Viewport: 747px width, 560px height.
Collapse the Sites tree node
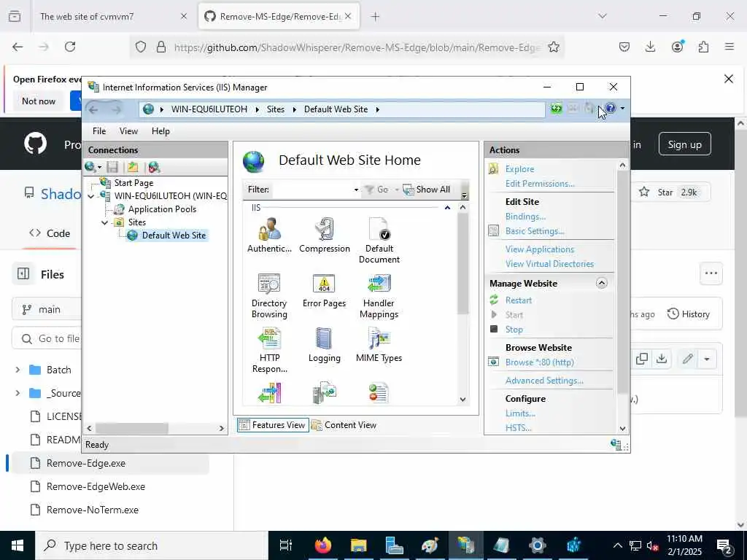point(105,222)
